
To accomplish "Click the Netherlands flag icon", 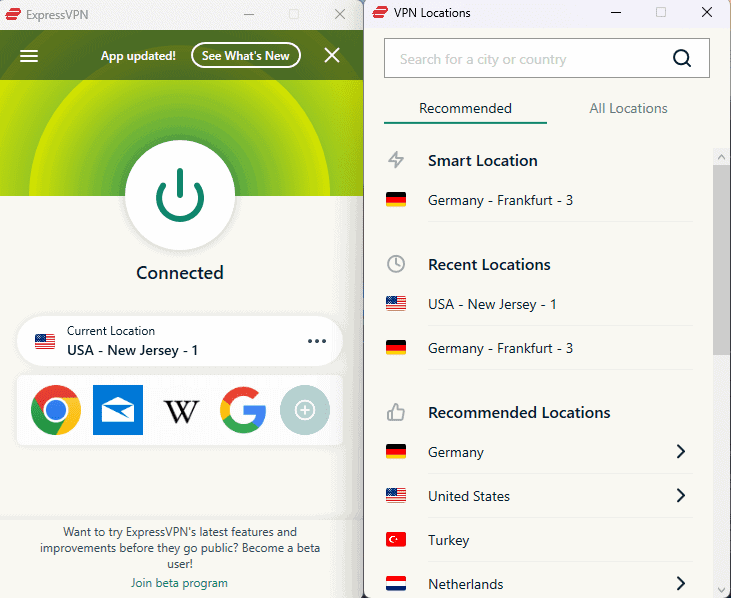I will 396,583.
